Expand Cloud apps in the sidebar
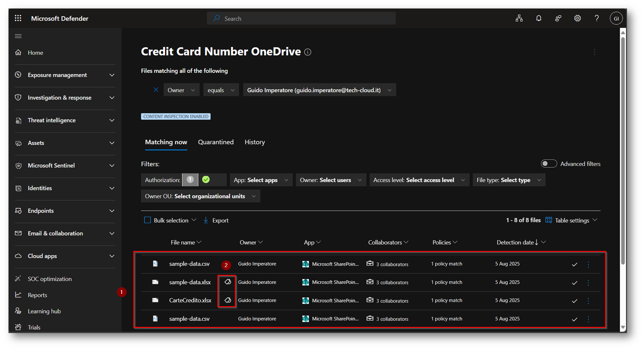644x350 pixels. tap(65, 256)
